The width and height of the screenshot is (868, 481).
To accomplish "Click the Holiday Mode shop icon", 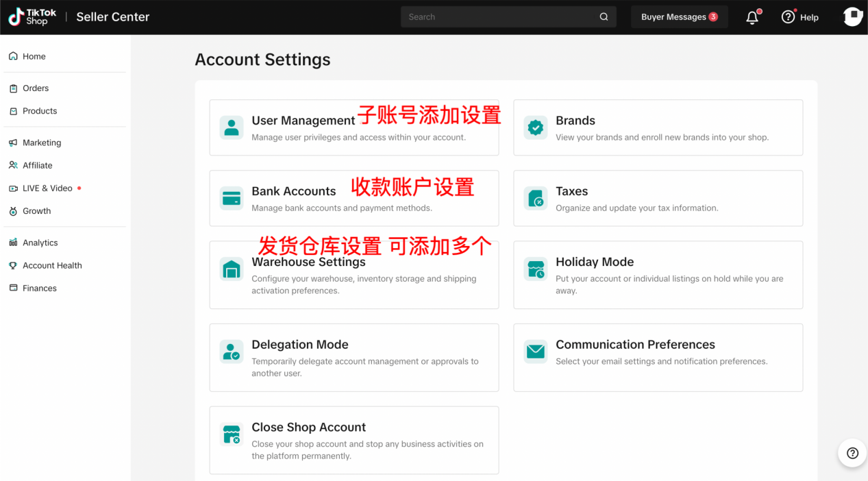I will click(536, 269).
